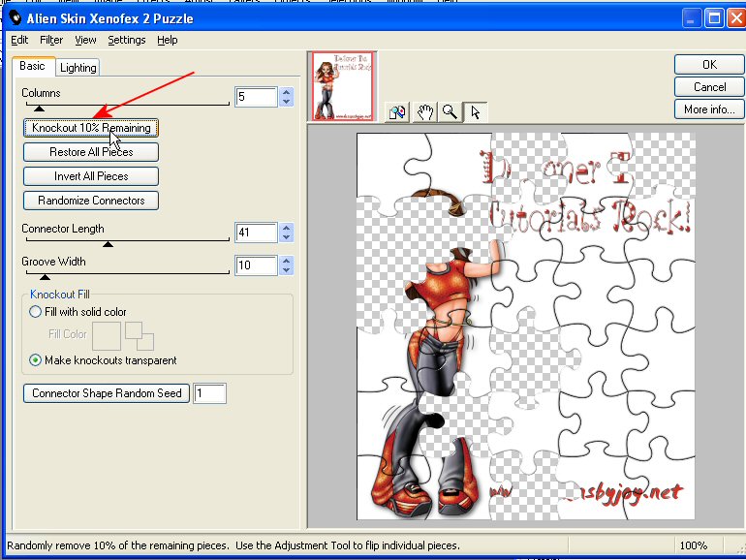
Task: Select Fill with solid color radio
Action: click(x=35, y=312)
